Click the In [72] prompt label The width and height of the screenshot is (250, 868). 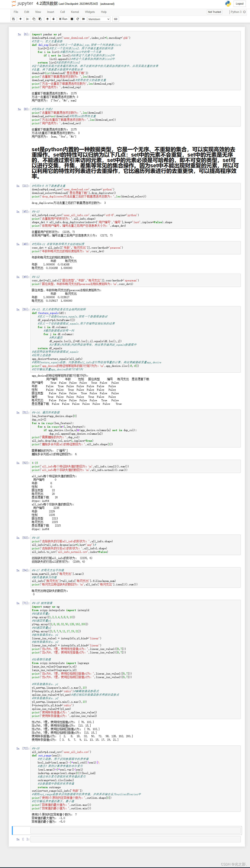tap(23, 748)
